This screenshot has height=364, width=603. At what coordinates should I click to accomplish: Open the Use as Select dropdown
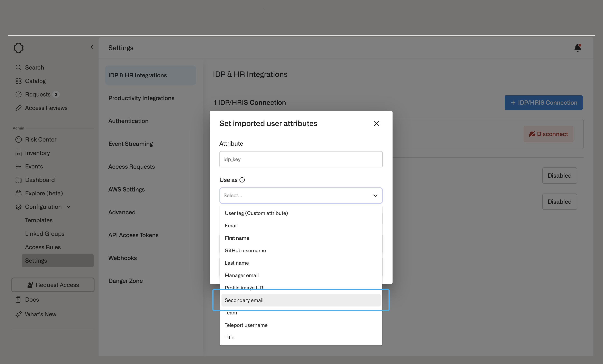(x=301, y=195)
